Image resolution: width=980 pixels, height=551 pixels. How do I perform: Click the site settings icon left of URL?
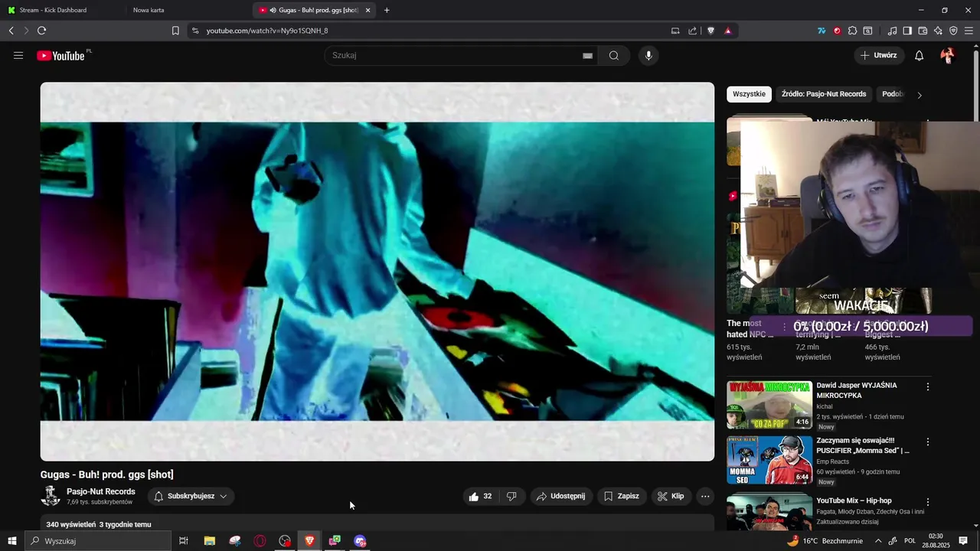click(x=194, y=31)
